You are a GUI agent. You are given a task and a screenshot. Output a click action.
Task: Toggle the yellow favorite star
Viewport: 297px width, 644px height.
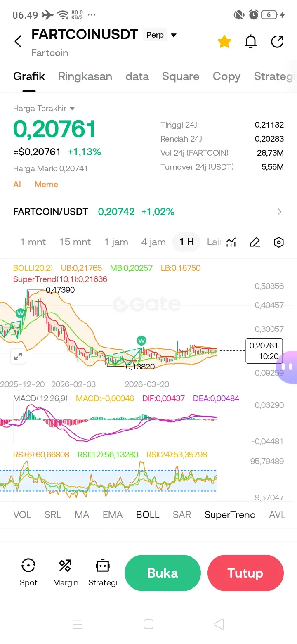tap(224, 41)
